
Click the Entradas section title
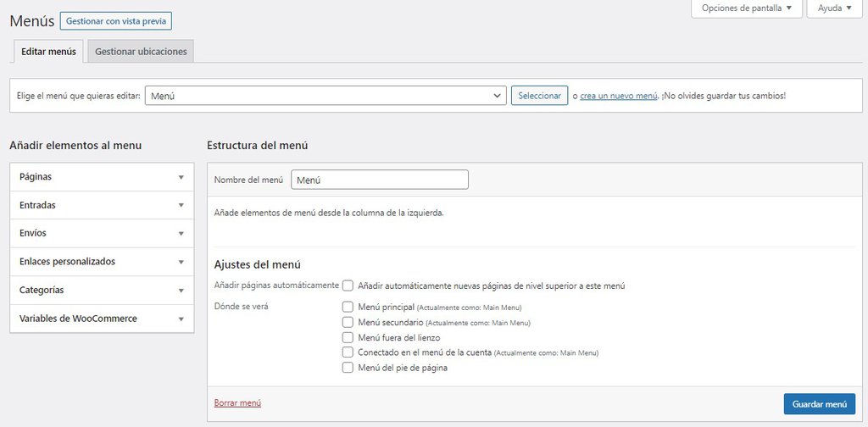click(x=37, y=205)
